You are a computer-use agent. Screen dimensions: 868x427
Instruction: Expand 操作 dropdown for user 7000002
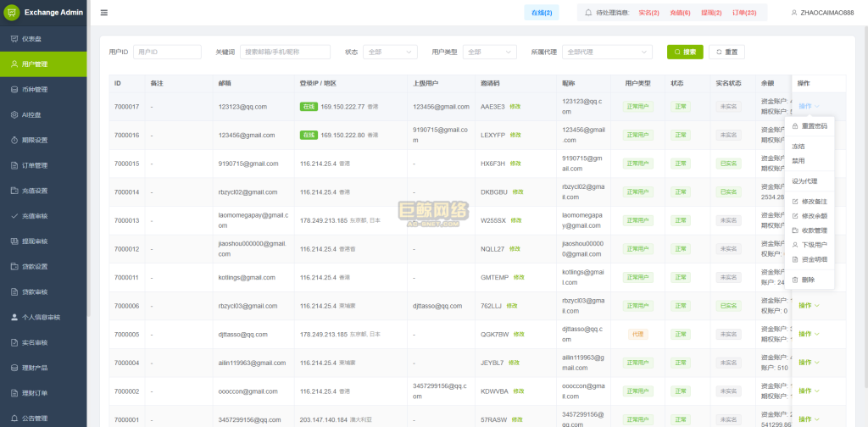click(x=809, y=391)
